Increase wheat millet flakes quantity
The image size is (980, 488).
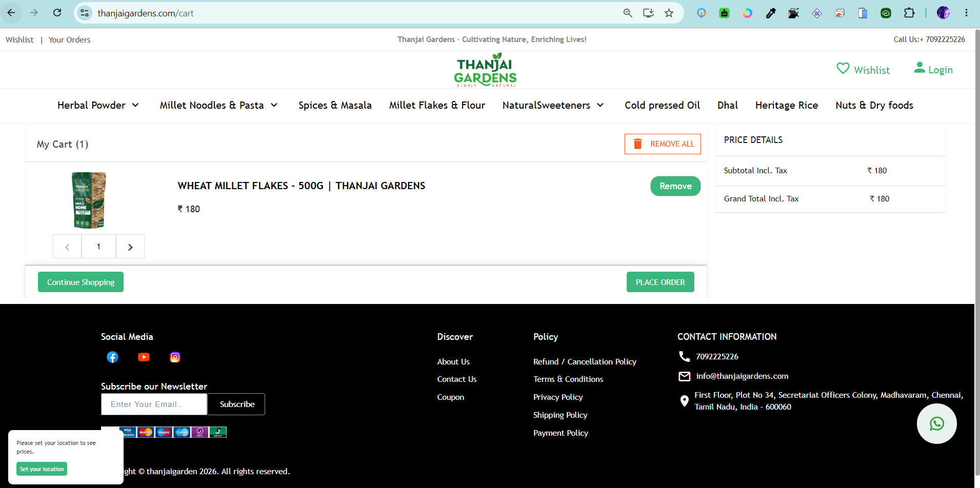pyautogui.click(x=130, y=247)
